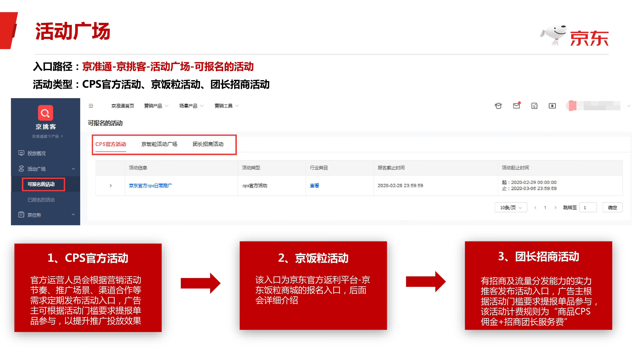Go to 京准通首页
The height and width of the screenshot is (362, 644).
pos(123,106)
